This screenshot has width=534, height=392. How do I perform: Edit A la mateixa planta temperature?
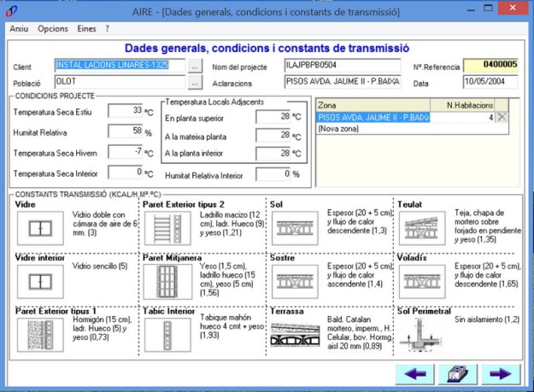coord(273,136)
